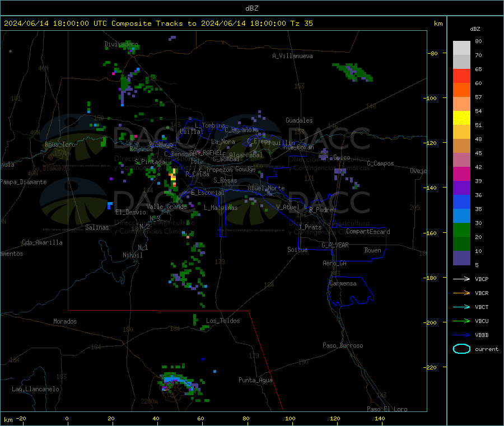Screen dimensions: 504x426
Task: Select the bright green 20 dBZ swatch
Action: (461, 230)
